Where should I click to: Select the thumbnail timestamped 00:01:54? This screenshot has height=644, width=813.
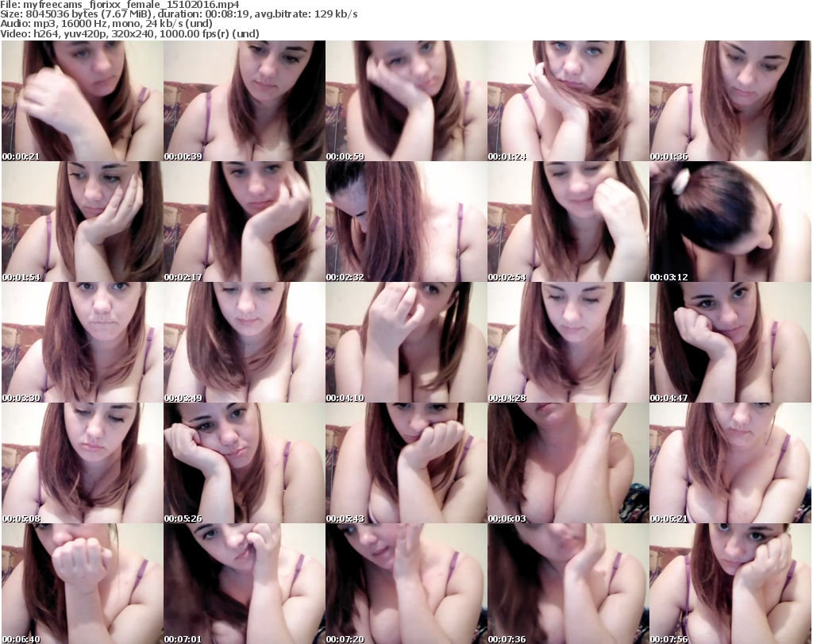(x=82, y=222)
